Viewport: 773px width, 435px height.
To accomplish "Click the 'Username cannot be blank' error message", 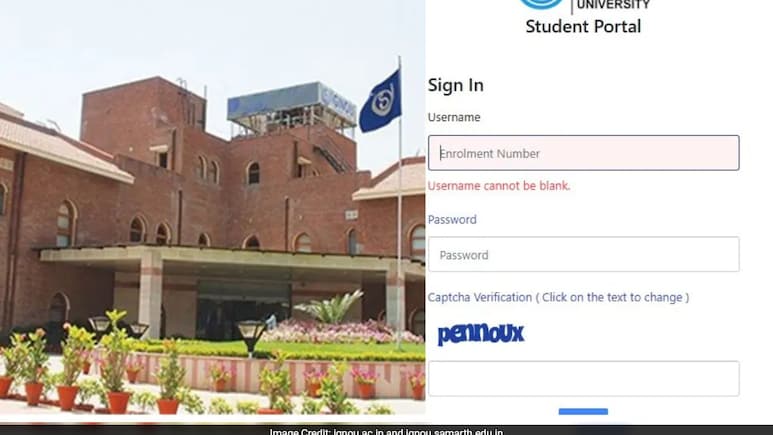I will click(499, 186).
